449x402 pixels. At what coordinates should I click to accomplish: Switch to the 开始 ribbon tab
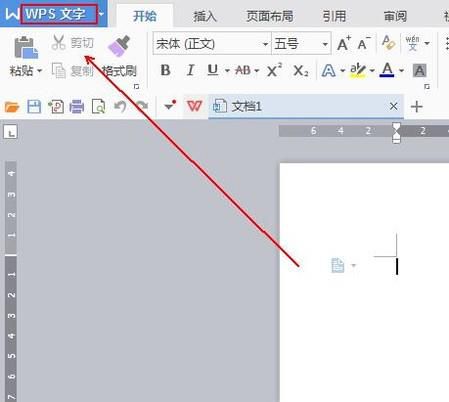tap(144, 16)
